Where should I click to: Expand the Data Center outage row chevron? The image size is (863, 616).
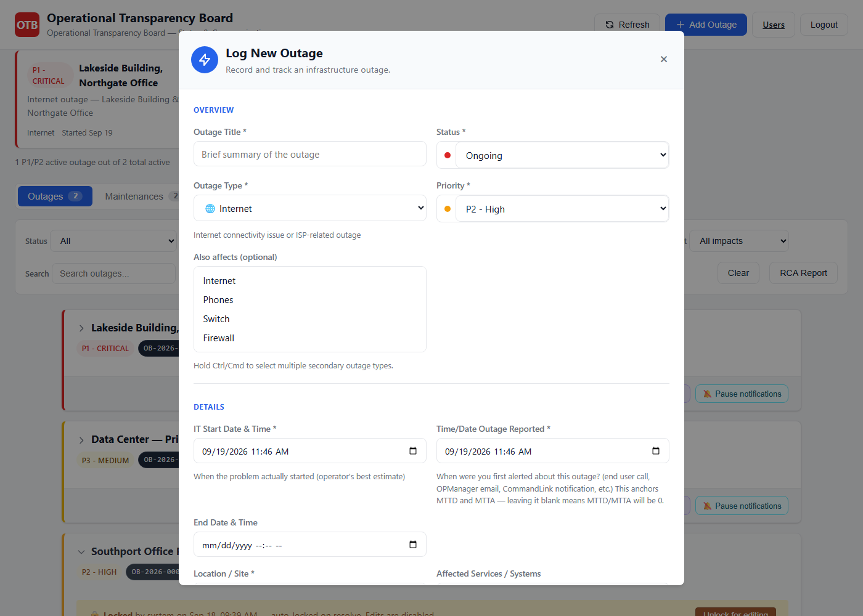[x=81, y=440]
